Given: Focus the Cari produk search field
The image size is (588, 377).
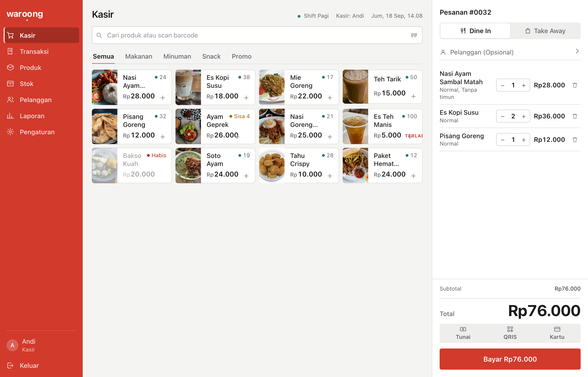Looking at the screenshot, I should [x=257, y=35].
